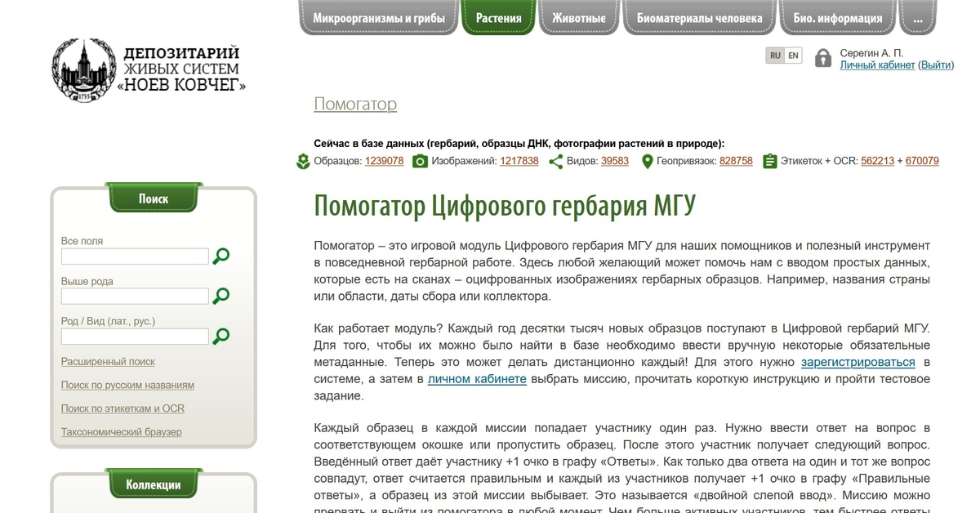The height and width of the screenshot is (513, 980).
Task: Follow the 'зарегистрироваться' link
Action: coord(858,361)
